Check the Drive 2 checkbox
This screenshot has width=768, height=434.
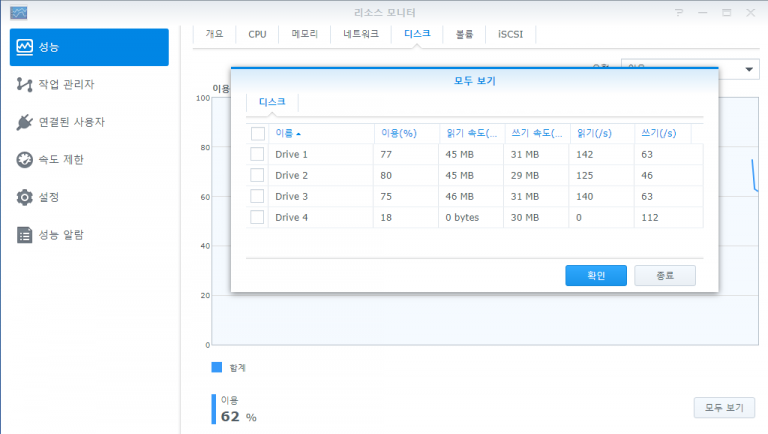tap(257, 175)
